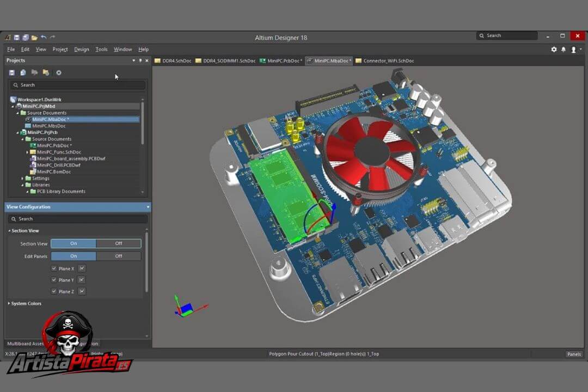
Task: Click the compile document icon in Projects toolbar
Action: pyautogui.click(x=23, y=72)
